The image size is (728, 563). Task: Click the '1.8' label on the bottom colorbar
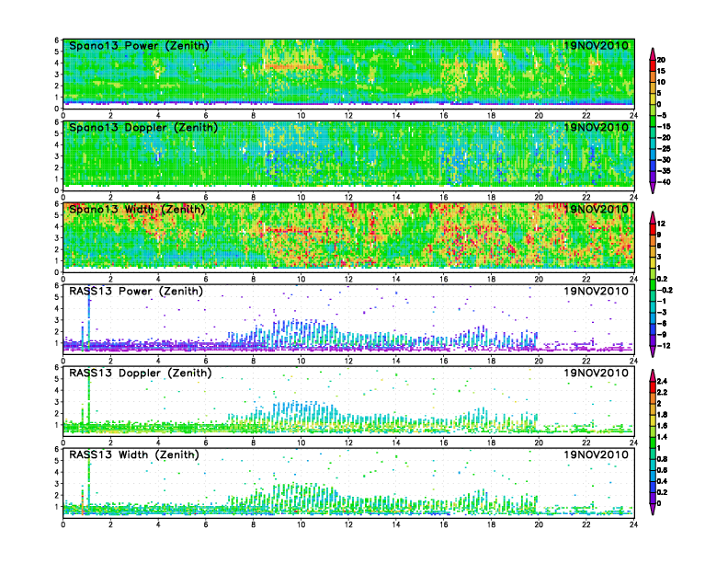(x=662, y=414)
